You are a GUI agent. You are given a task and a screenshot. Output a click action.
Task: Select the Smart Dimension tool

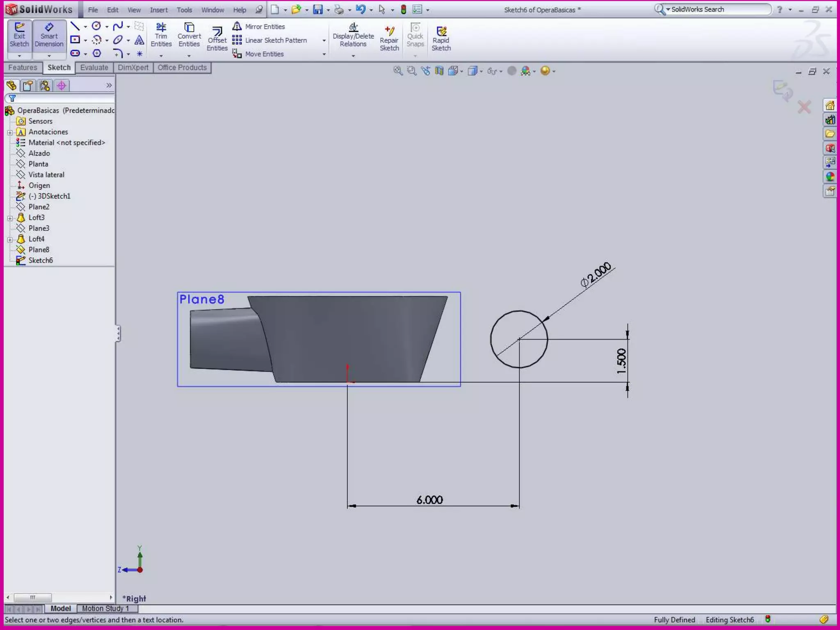(x=49, y=36)
